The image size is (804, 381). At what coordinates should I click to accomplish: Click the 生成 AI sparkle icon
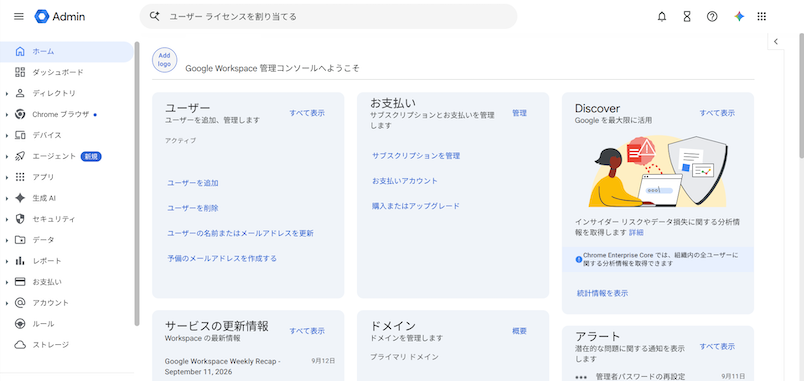tap(20, 198)
